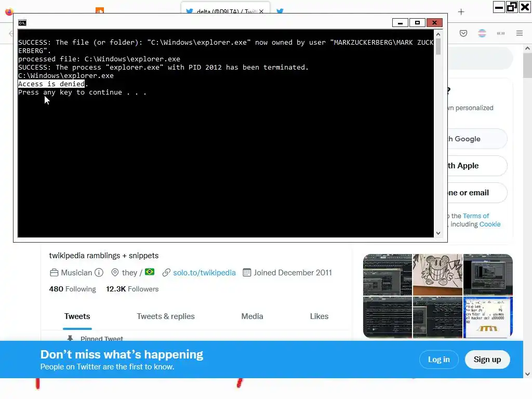Open the command prompt system menu icon

point(22,23)
